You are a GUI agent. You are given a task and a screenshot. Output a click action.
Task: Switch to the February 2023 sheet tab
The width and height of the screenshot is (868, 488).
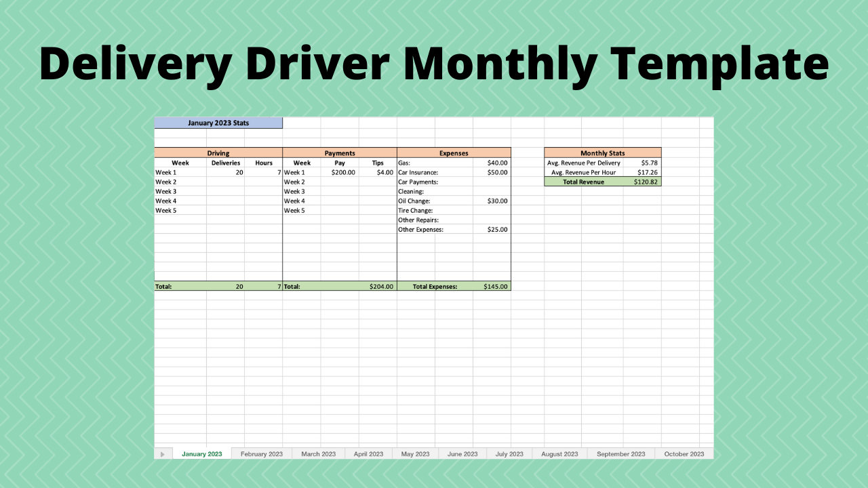pos(261,453)
